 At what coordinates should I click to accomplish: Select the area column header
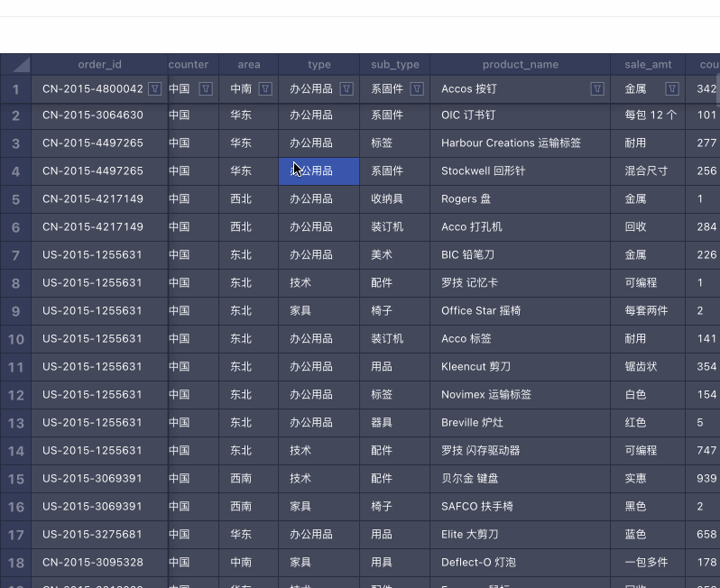[249, 65]
